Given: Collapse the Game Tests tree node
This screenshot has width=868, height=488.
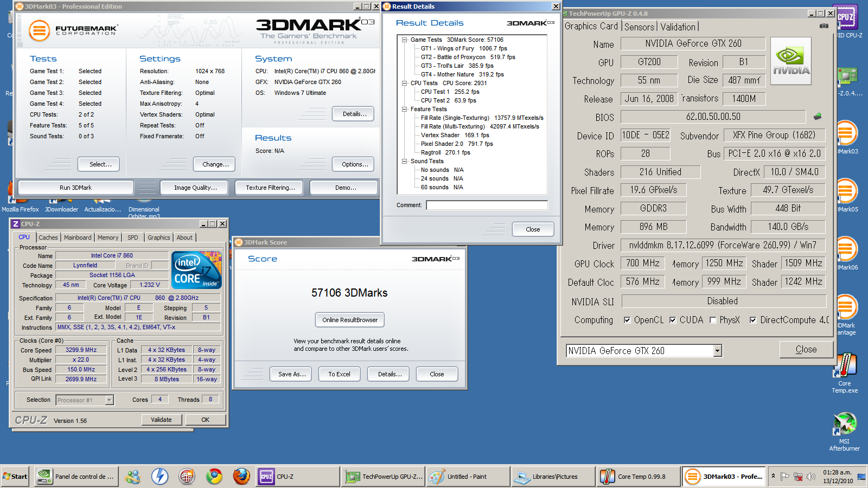Looking at the screenshot, I should tap(404, 40).
